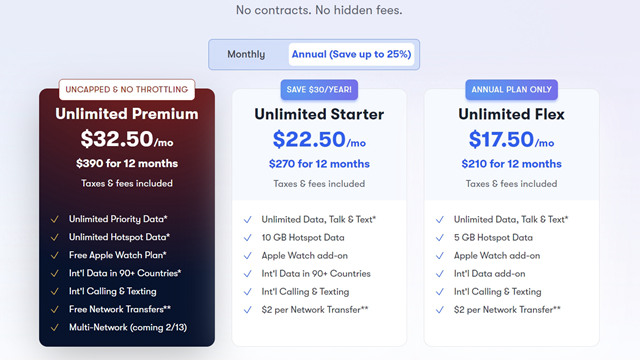Switch to Monthly billing option
Image resolution: width=640 pixels, height=360 pixels.
point(246,54)
